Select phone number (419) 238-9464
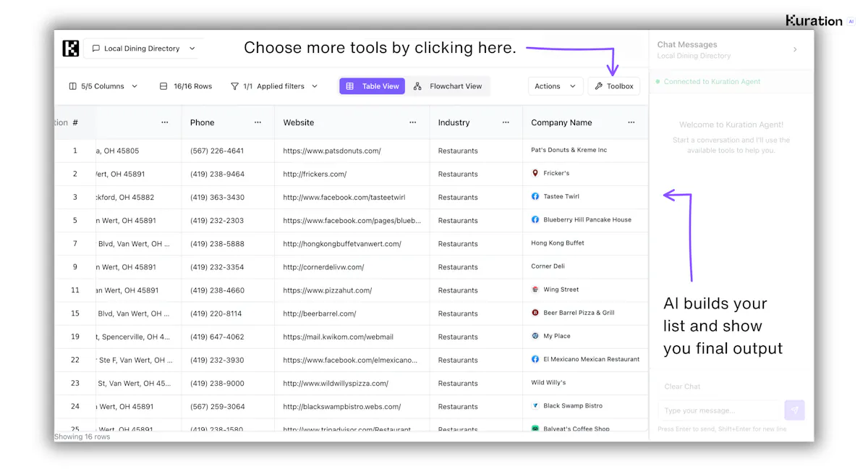 point(217,174)
